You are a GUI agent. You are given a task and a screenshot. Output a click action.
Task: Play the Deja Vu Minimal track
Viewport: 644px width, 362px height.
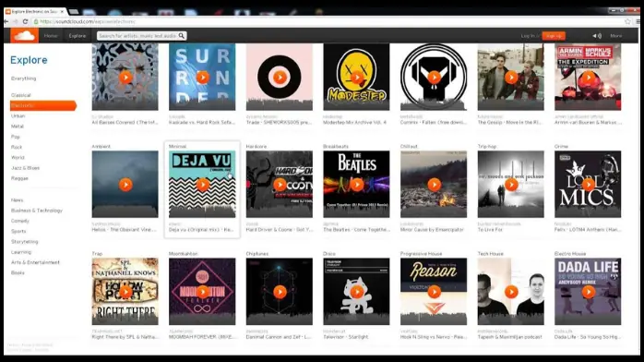point(202,185)
